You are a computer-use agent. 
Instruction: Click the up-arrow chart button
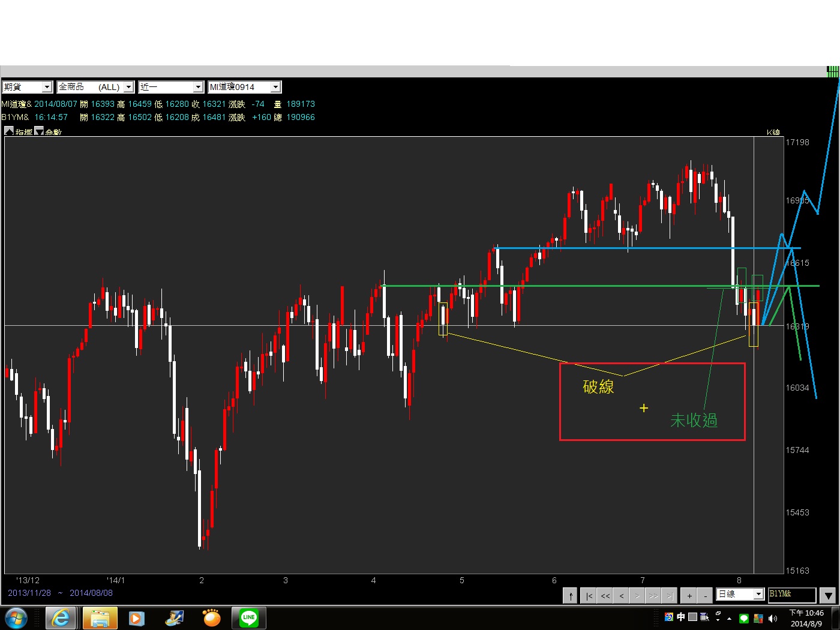tap(571, 595)
